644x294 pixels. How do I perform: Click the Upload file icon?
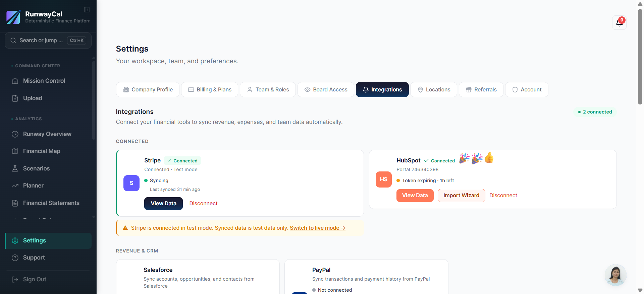tap(15, 98)
